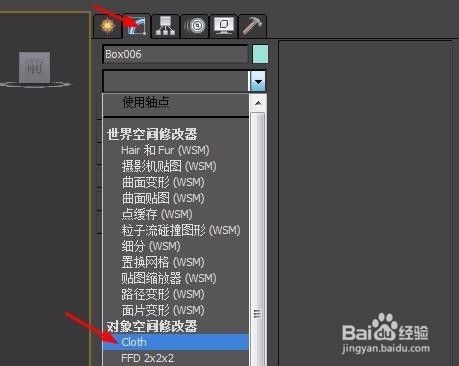This screenshot has width=459, height=366.
Task: Switch to the Motion panel tab
Action: pyautogui.click(x=195, y=26)
